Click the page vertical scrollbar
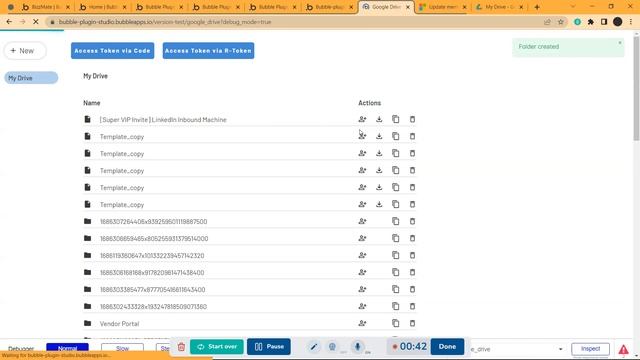Screen dimensions: 640x360 636,89
